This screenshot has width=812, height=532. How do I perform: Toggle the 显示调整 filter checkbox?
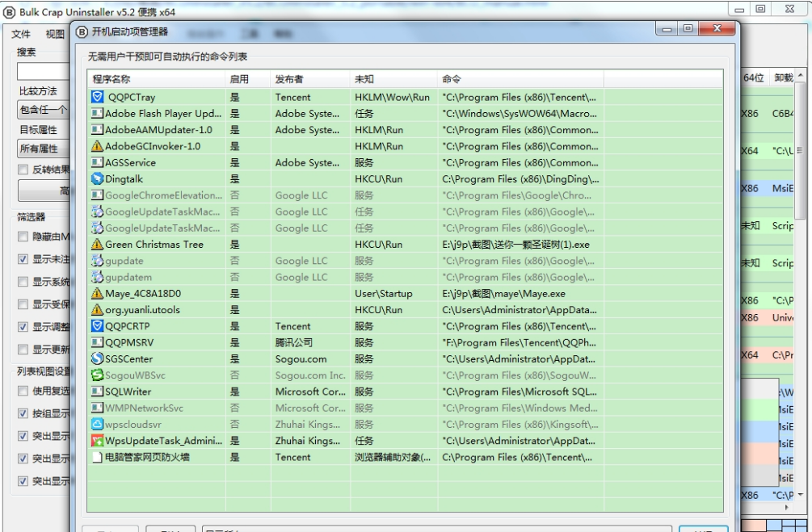coord(23,327)
